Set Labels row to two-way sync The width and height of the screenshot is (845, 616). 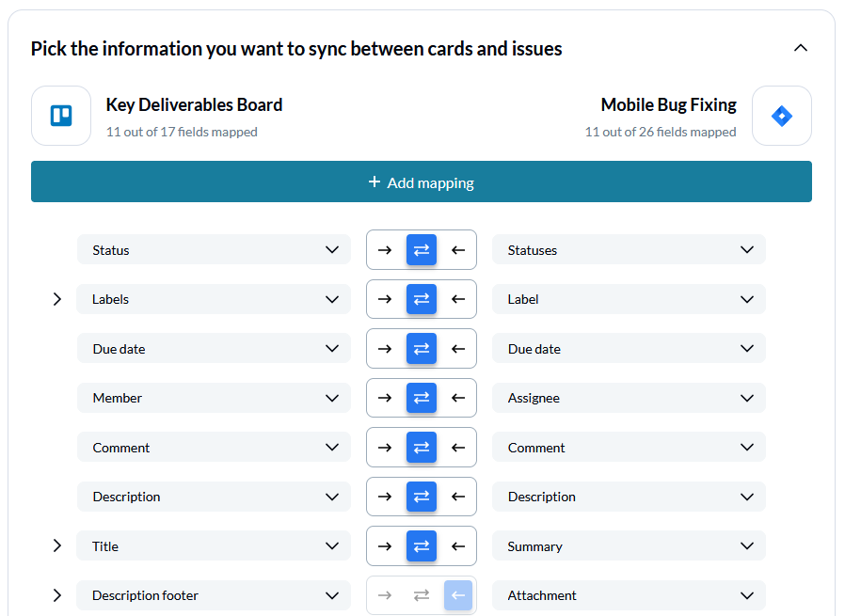(422, 299)
